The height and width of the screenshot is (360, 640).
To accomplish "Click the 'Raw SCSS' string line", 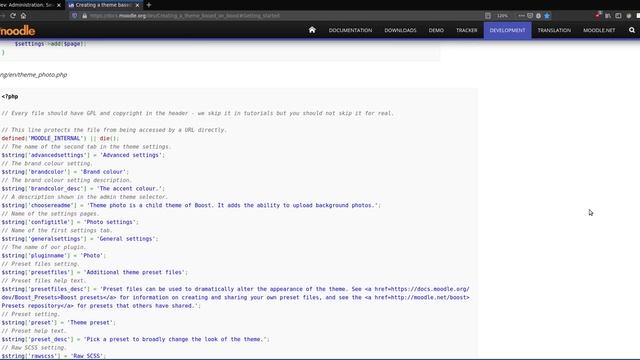I will (53, 356).
